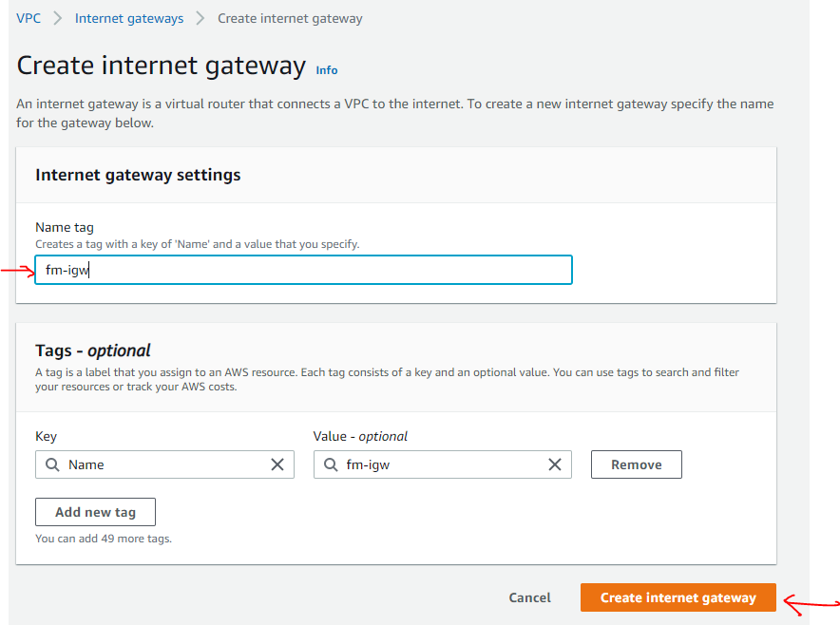
Task: Click the search icon in the Value field
Action: pos(331,464)
